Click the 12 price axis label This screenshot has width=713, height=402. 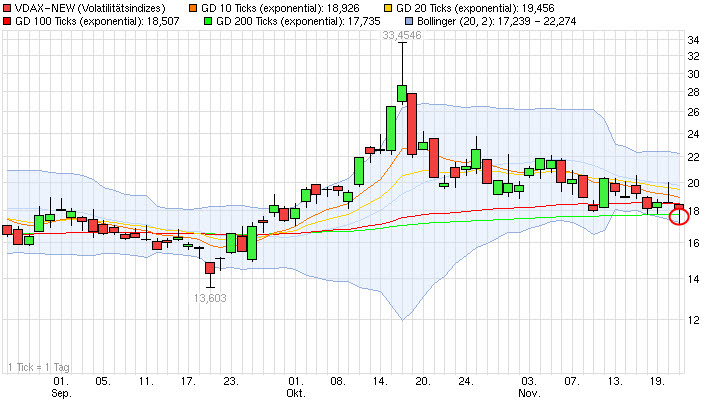[693, 320]
